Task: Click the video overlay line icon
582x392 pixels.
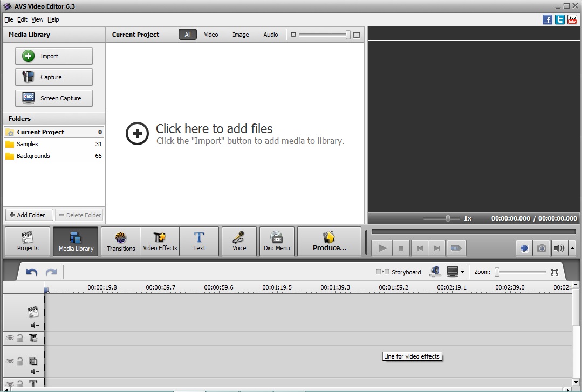Action: point(33,360)
